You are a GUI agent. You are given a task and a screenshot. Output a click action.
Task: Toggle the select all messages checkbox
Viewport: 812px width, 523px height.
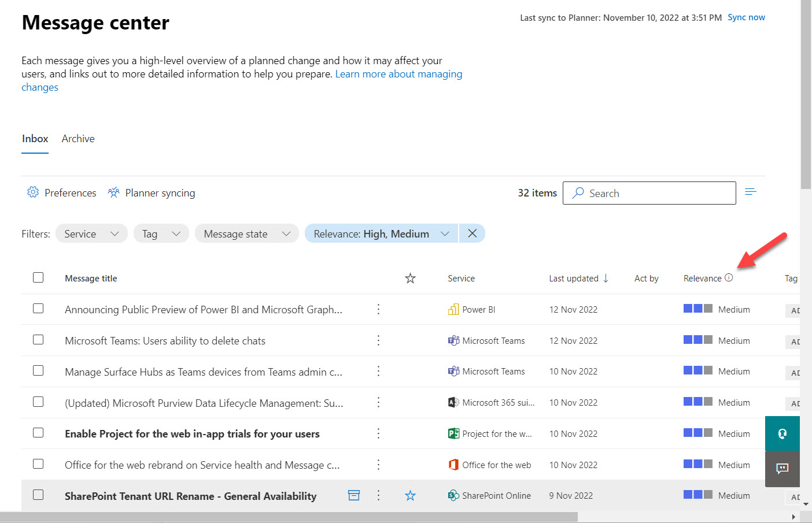(x=38, y=277)
